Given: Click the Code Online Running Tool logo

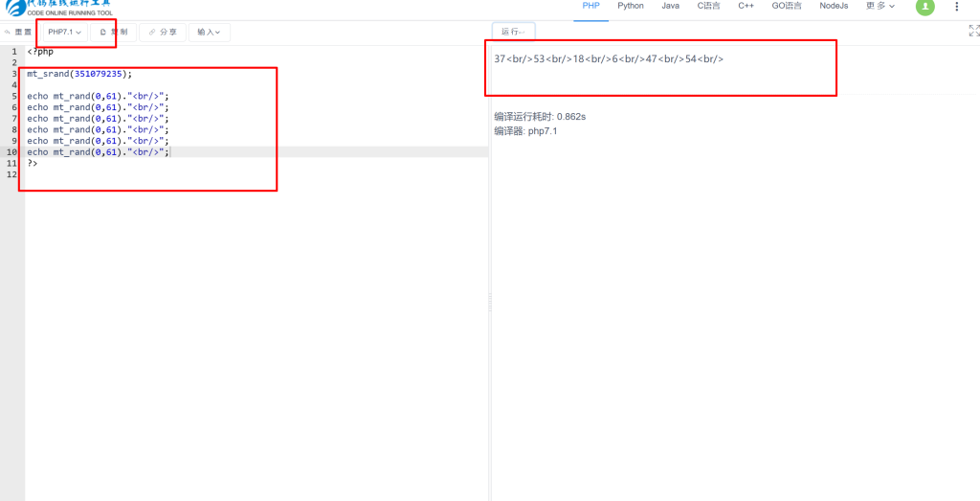Looking at the screenshot, I should coord(59,8).
